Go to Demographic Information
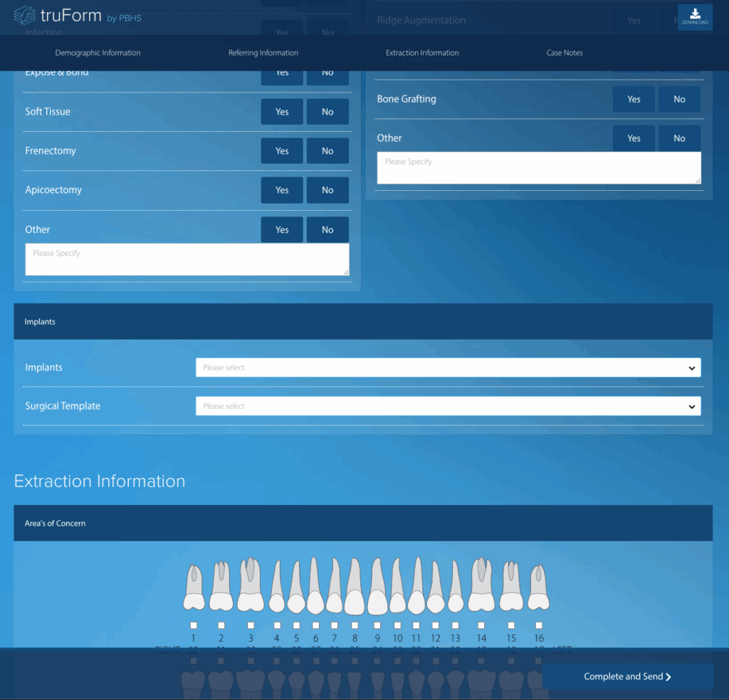 (x=98, y=53)
